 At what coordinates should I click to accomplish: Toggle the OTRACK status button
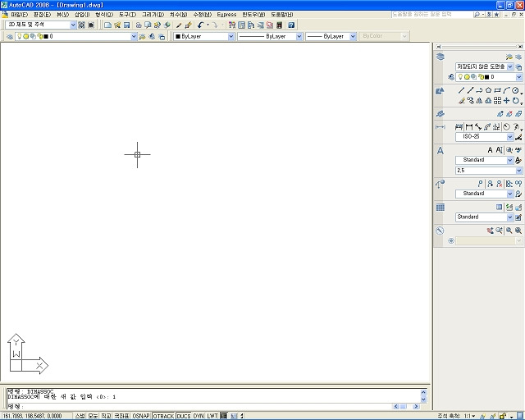coord(163,416)
